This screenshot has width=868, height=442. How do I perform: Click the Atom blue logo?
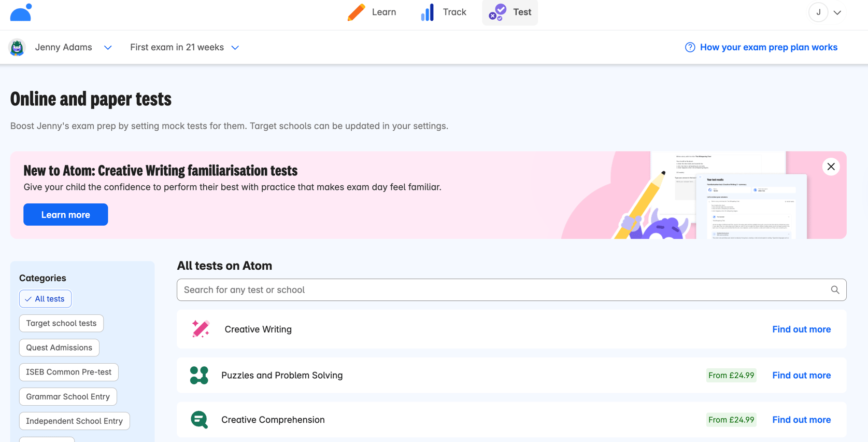(x=21, y=12)
